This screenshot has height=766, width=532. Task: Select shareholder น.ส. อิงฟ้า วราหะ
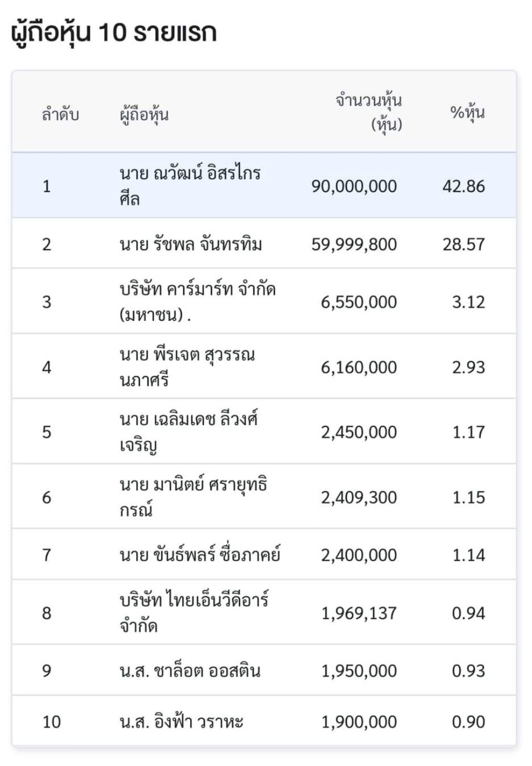tap(264, 721)
